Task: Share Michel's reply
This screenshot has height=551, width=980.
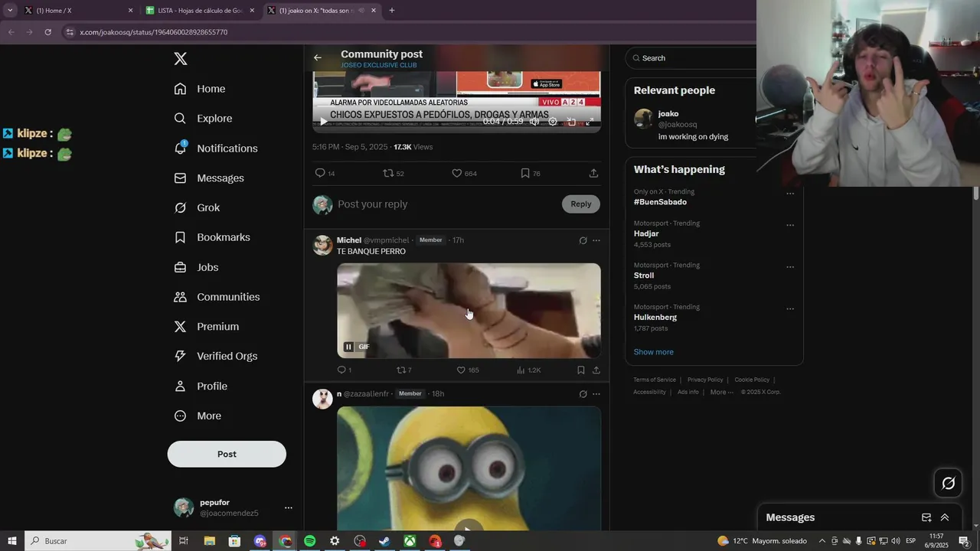Action: (x=596, y=370)
